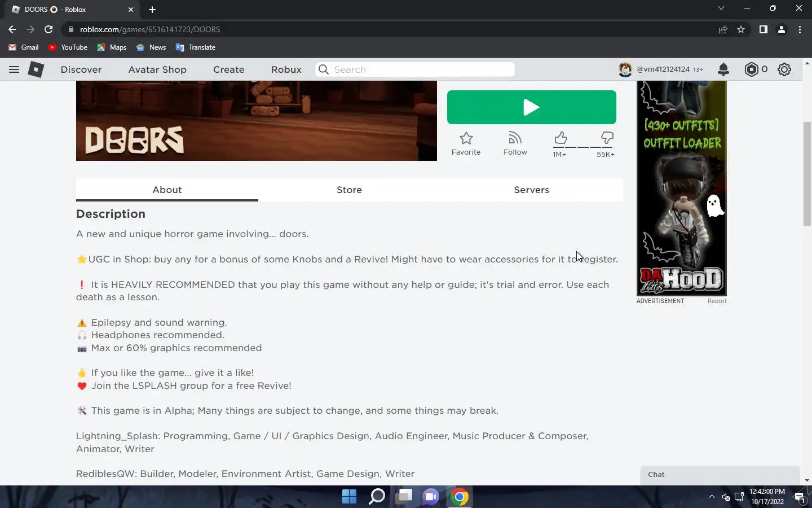Go to the Create page
This screenshot has height=508, width=812.
[228, 69]
